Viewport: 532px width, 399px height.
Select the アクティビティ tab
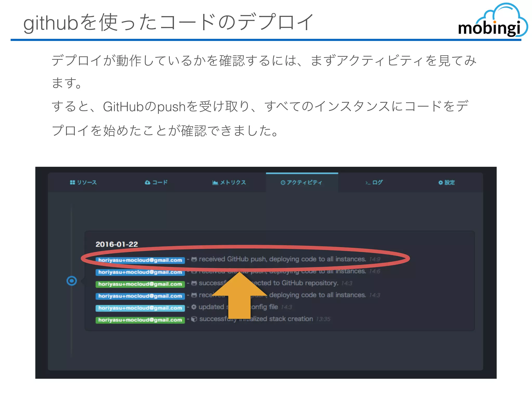(x=302, y=182)
